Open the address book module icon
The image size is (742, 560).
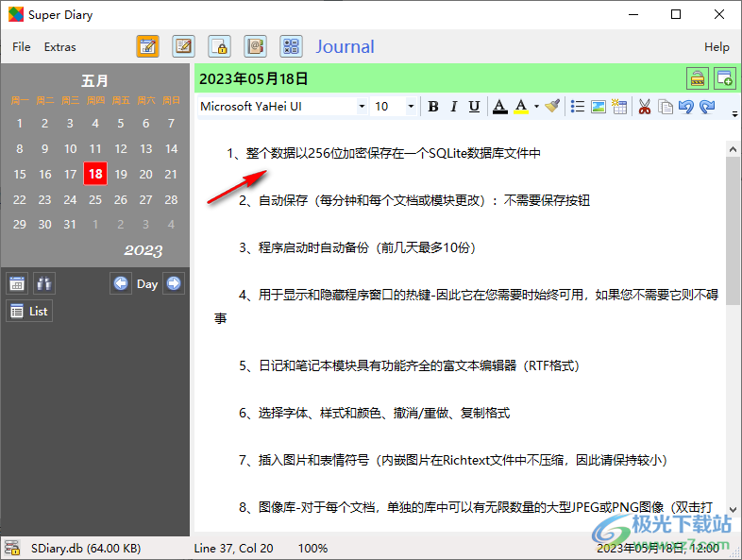(x=256, y=46)
